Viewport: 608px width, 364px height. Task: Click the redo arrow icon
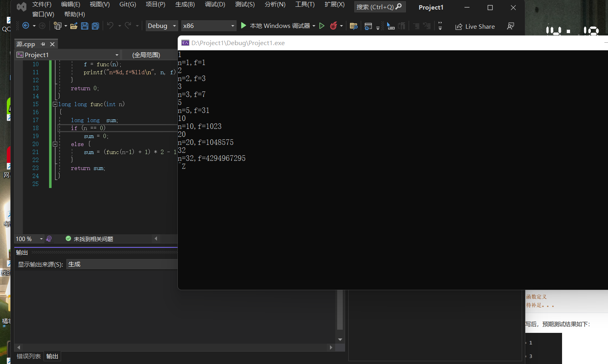128,26
